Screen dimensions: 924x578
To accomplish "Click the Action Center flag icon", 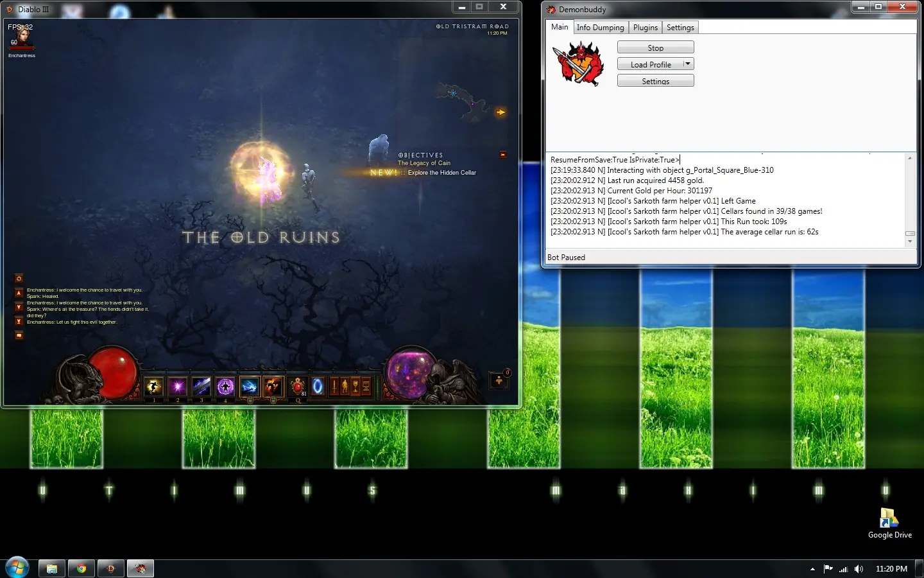I will pyautogui.click(x=828, y=569).
